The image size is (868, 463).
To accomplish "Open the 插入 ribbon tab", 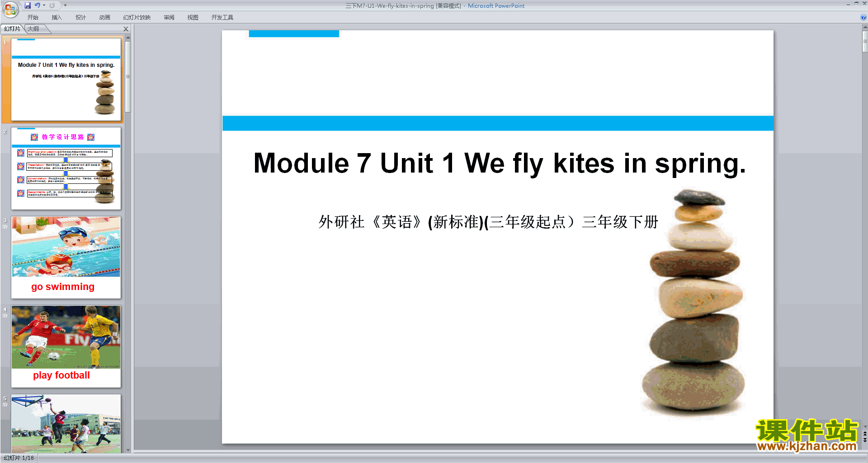I will click(x=57, y=18).
